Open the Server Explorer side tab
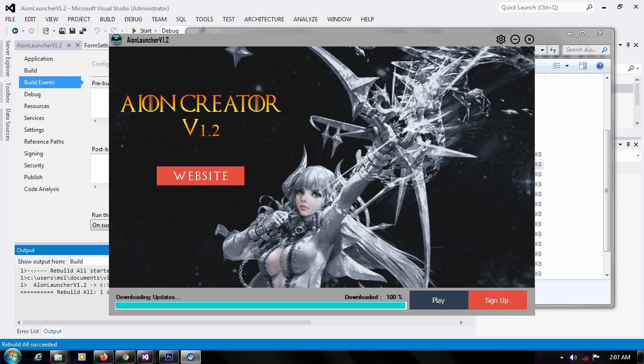Image resolution: width=644 pixels, height=364 pixels. 8,59
